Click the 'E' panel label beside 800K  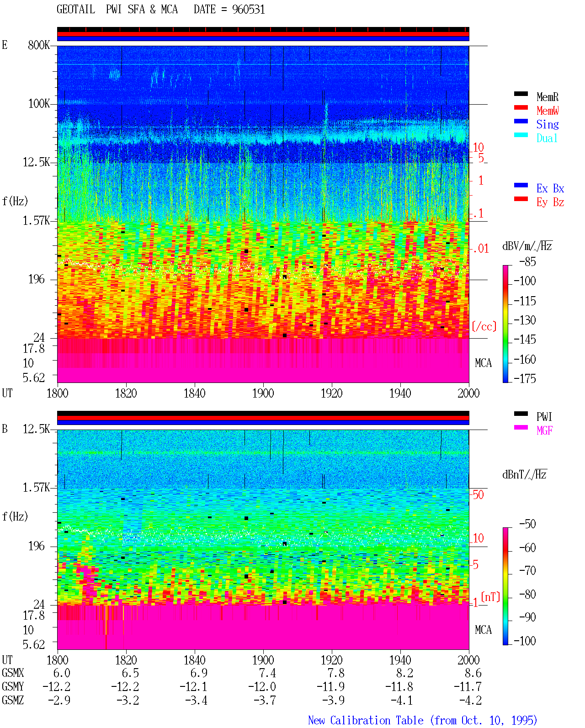pyautogui.click(x=5, y=45)
